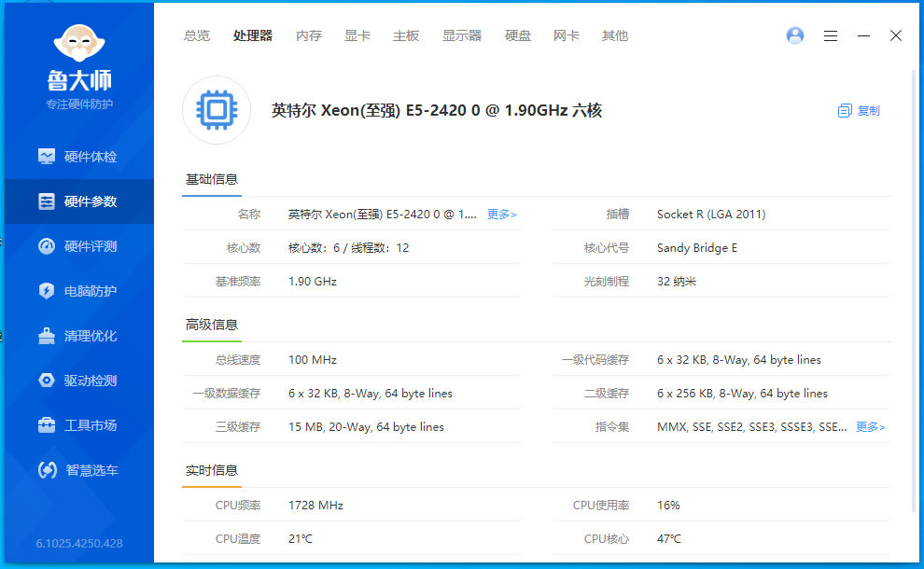
Task: Click the user account avatar icon
Action: pyautogui.click(x=795, y=35)
